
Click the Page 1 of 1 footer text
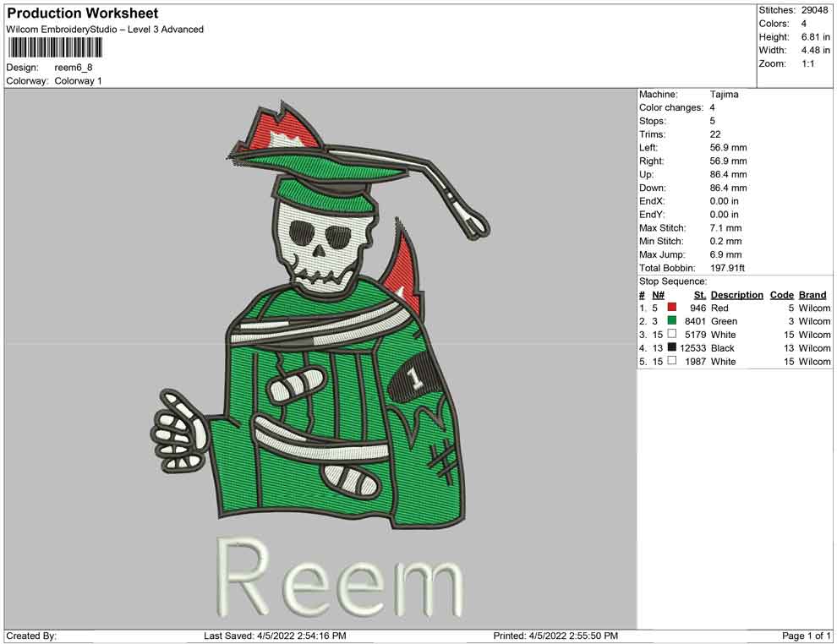click(x=807, y=636)
